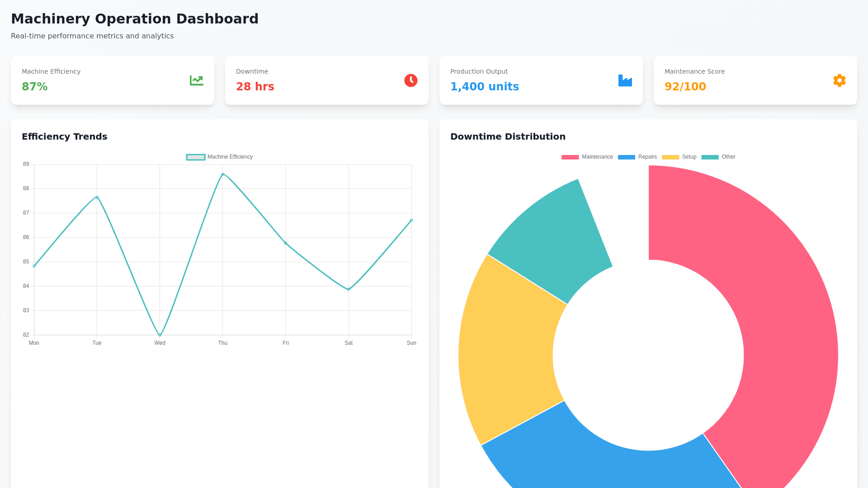The width and height of the screenshot is (868, 488).
Task: Open the Production Output 1,400 units card
Action: (x=541, y=80)
